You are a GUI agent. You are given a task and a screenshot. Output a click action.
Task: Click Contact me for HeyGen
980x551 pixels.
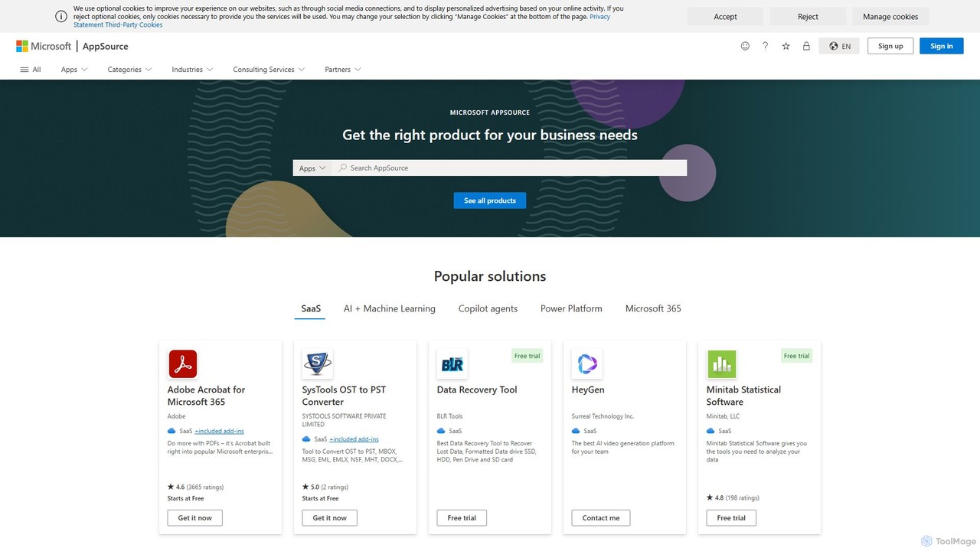[601, 518]
